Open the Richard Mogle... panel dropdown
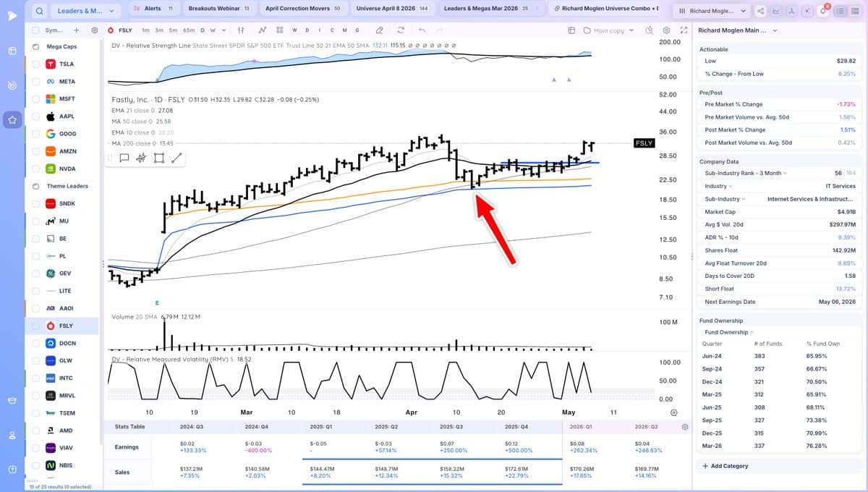The width and height of the screenshot is (868, 492). (x=712, y=11)
